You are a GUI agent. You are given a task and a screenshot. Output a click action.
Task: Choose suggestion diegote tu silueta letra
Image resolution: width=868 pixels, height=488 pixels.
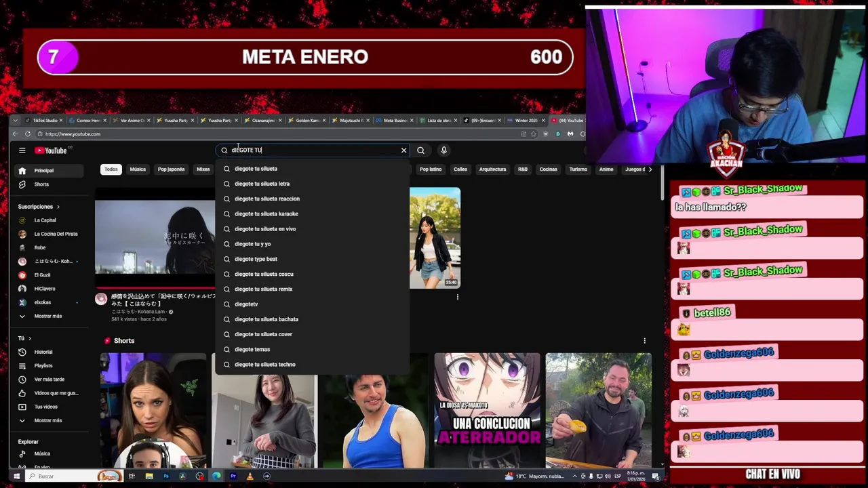[313, 184]
